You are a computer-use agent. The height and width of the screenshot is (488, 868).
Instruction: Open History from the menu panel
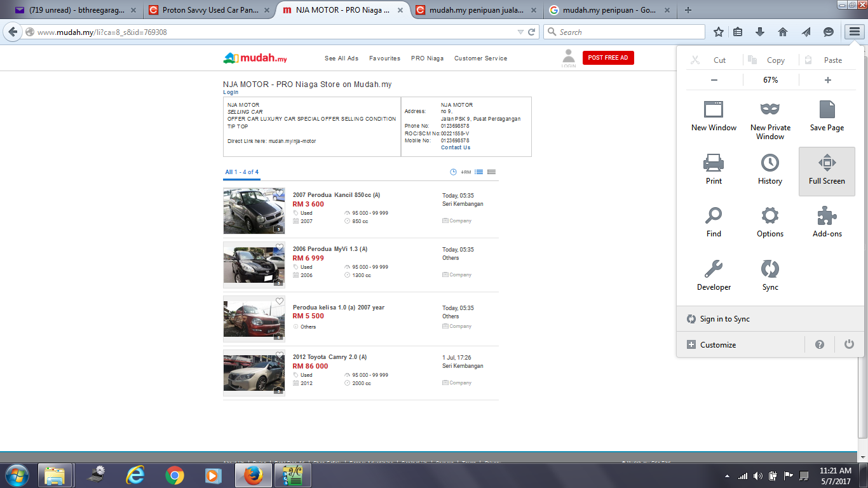pos(770,169)
